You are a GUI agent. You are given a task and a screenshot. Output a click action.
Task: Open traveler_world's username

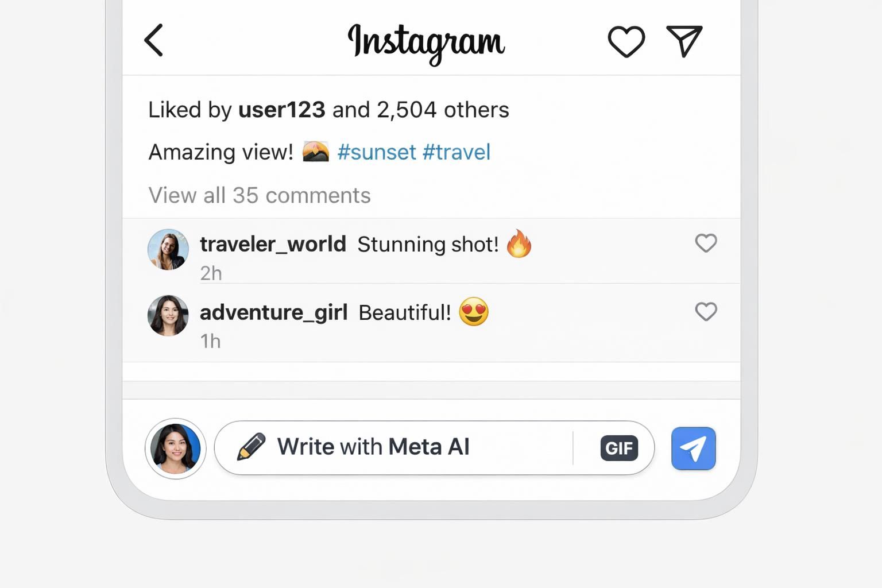click(x=273, y=243)
